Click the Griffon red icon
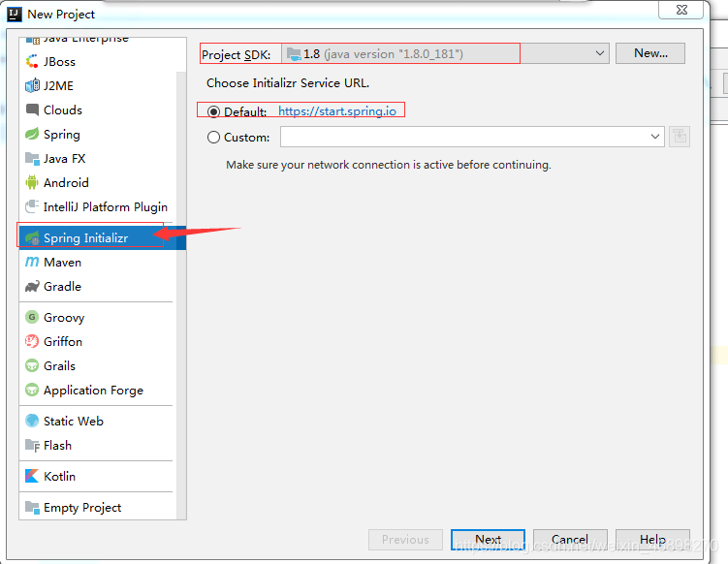 (32, 341)
